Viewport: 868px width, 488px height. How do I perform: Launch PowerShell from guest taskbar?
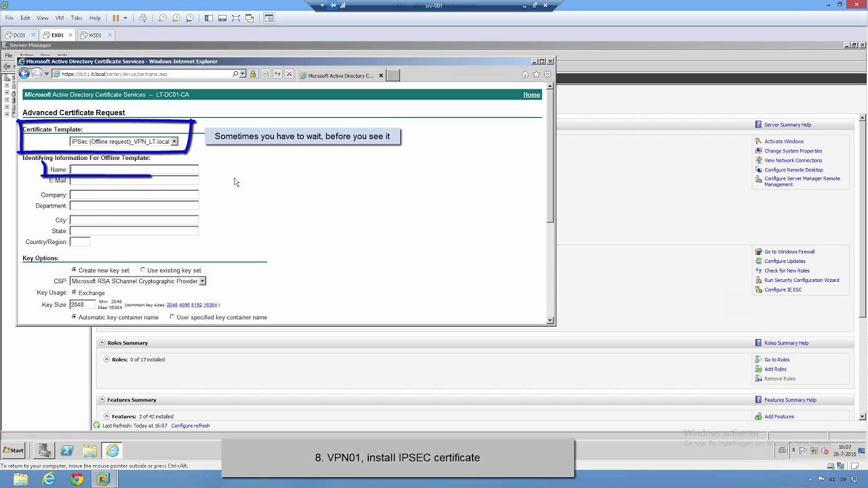tap(66, 450)
